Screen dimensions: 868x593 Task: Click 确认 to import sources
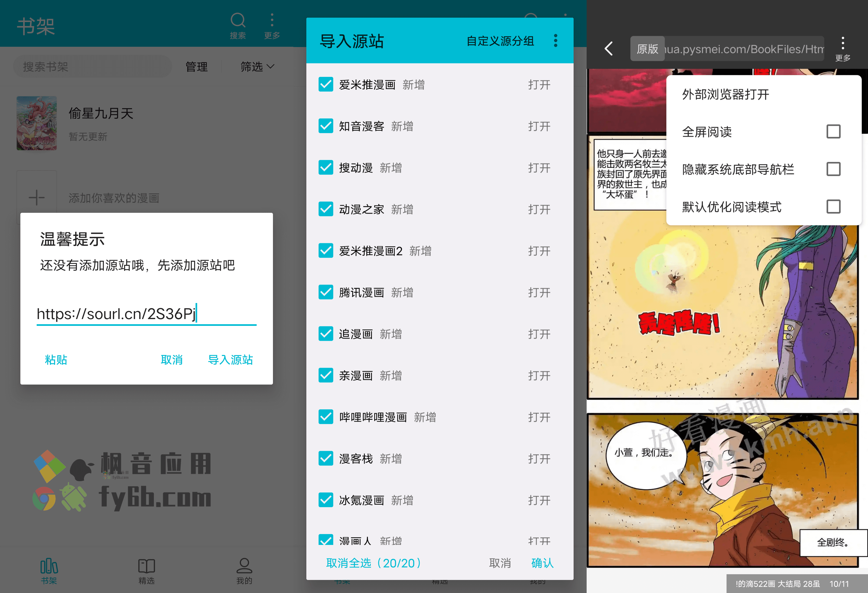pyautogui.click(x=542, y=563)
